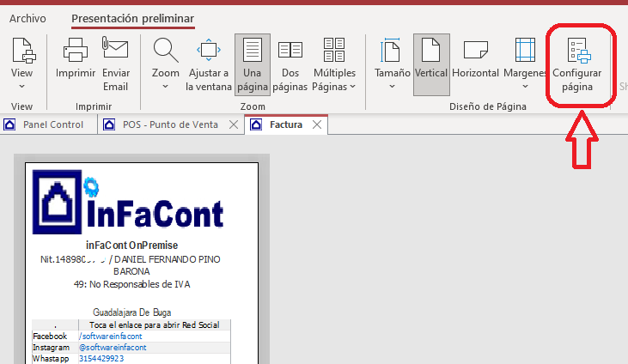Toggle Vertical page orientation
This screenshot has height=364, width=628.
[431, 63]
